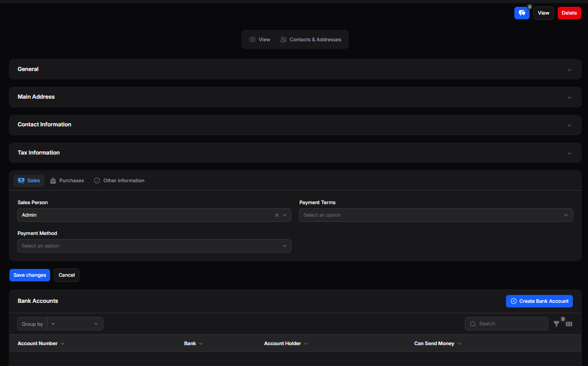Click the Payment Terms label
Screen dimensions: 588x366
coord(317,203)
